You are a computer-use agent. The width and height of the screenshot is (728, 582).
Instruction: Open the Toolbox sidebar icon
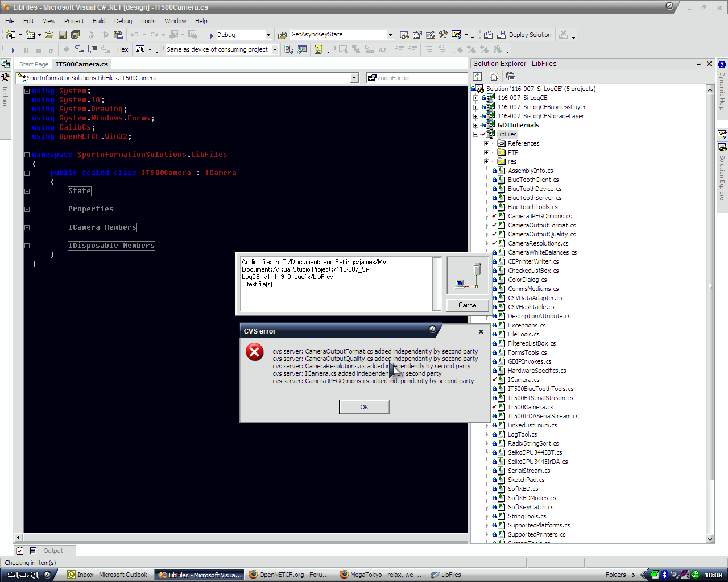(x=6, y=77)
